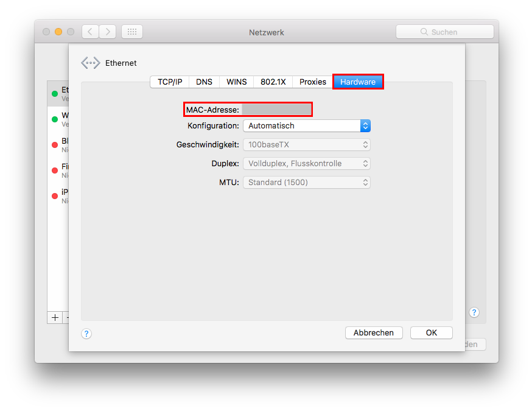Open the WINS tab
The image size is (532, 411).
(x=237, y=82)
